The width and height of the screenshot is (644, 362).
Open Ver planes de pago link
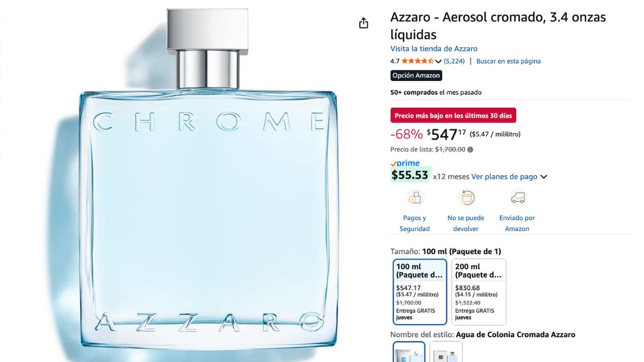(x=504, y=176)
